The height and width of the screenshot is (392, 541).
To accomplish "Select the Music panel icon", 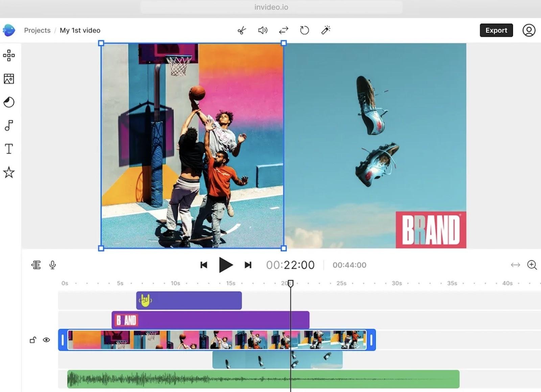I will click(9, 126).
